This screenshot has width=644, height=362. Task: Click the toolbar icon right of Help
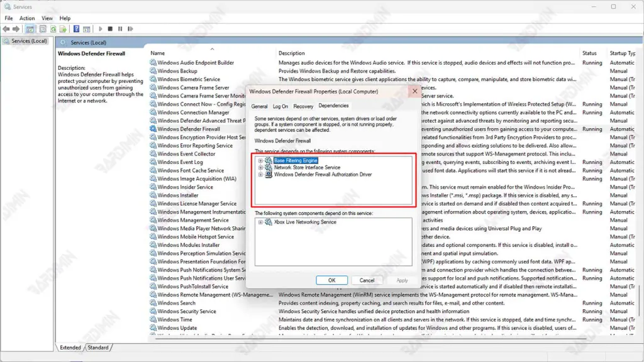[87, 29]
